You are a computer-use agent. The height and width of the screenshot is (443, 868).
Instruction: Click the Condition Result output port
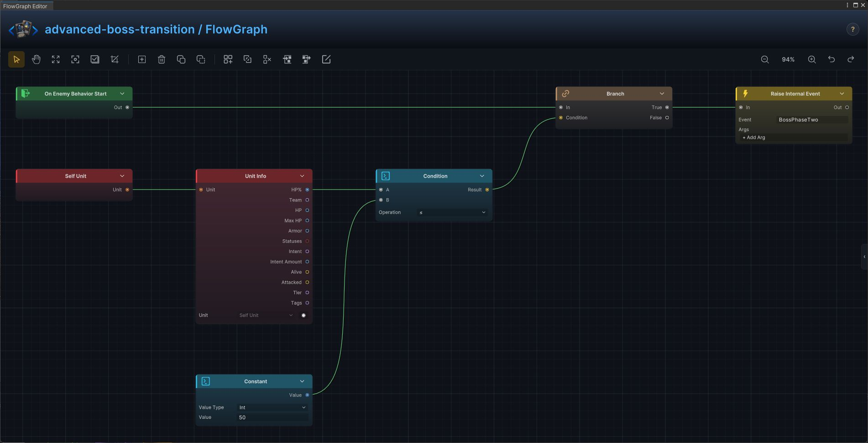coord(487,190)
